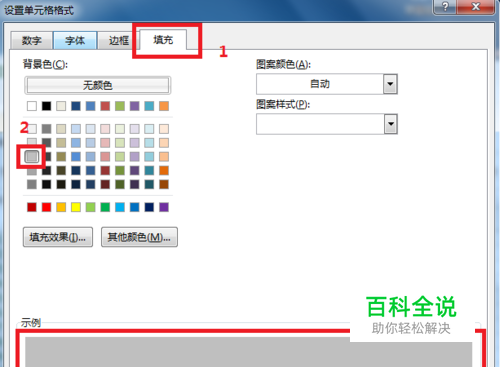500x367 pixels.
Task: Pick purple swatch in top theme row
Action: point(134,106)
